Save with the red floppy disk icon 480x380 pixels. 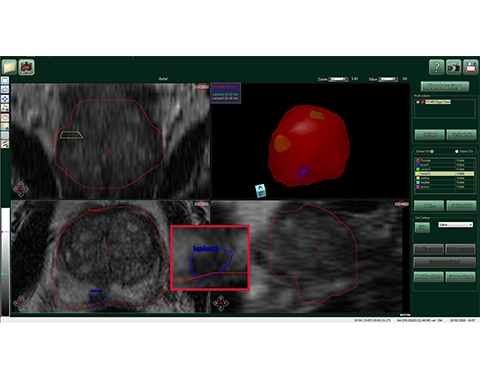tap(471, 67)
